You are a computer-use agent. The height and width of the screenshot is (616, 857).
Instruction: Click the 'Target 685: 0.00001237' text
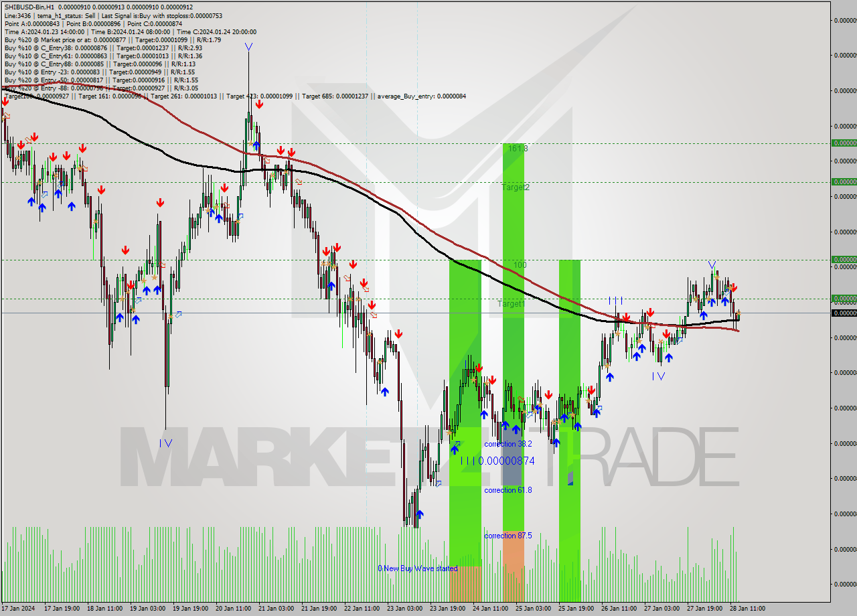pyautogui.click(x=335, y=96)
